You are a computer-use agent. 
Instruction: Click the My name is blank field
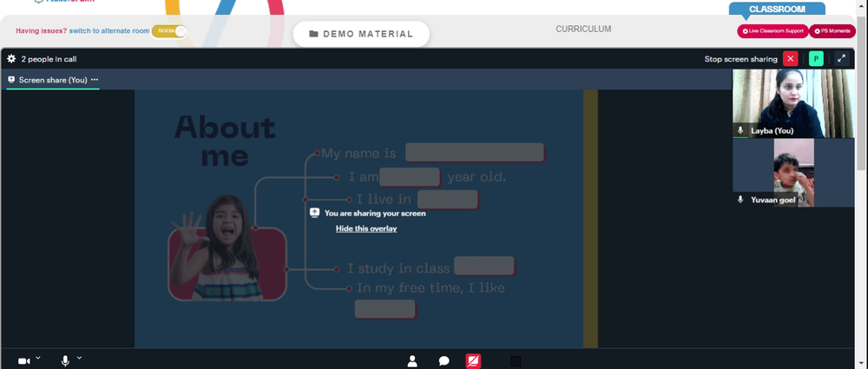pos(475,152)
